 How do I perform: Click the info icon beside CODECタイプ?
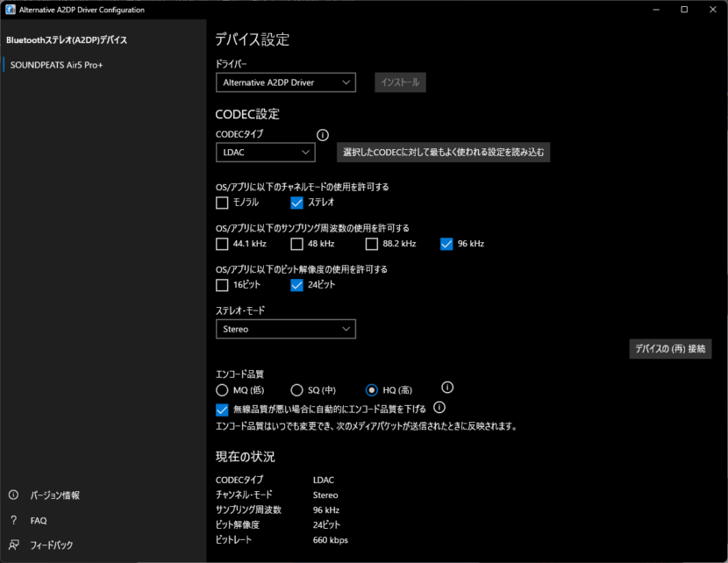323,135
